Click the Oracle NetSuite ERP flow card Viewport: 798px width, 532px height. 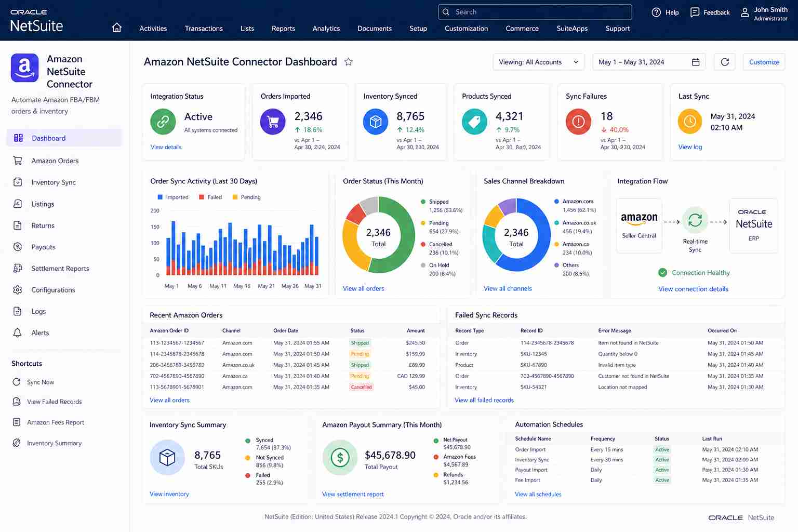pos(754,225)
